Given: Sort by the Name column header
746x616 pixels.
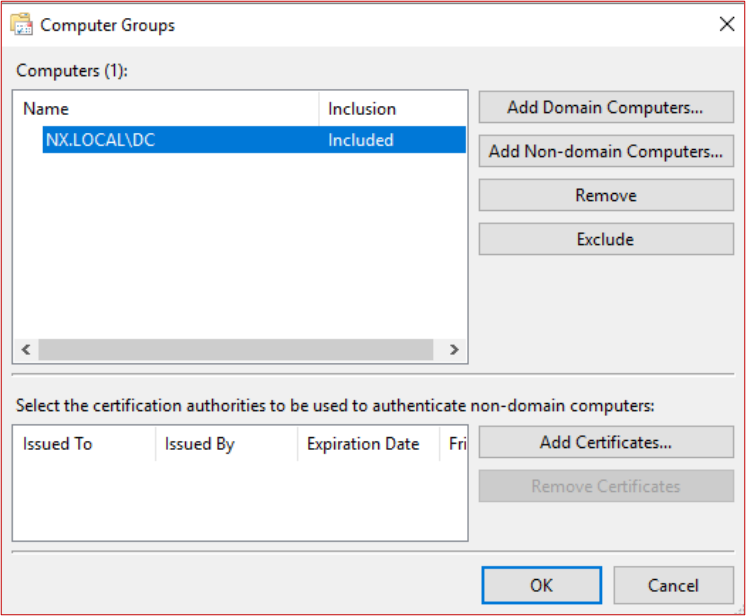Looking at the screenshot, I should [x=166, y=109].
